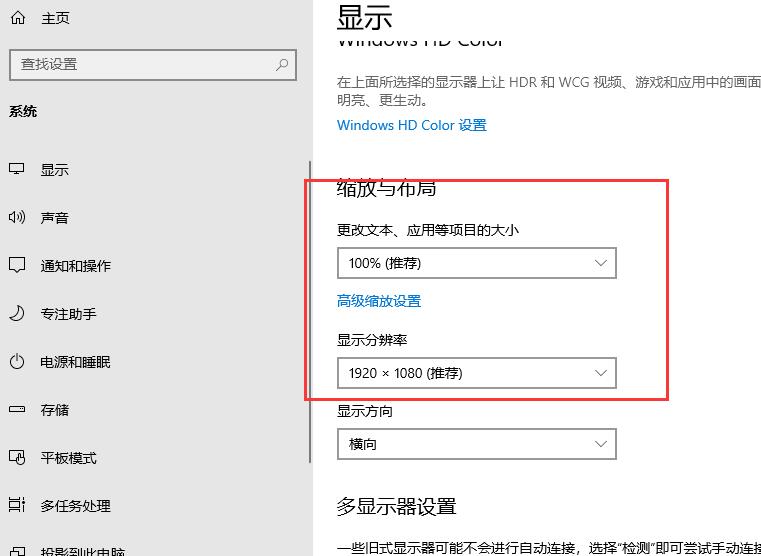Click the 多显示器设置 heading
The width and height of the screenshot is (761, 556).
point(397,507)
